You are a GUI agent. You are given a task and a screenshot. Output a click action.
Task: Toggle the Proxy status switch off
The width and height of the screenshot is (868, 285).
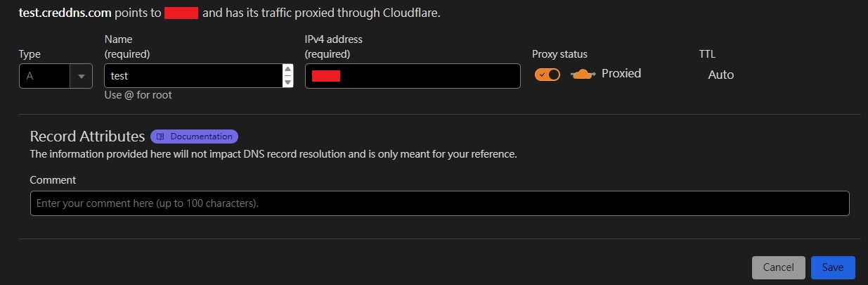pyautogui.click(x=548, y=75)
